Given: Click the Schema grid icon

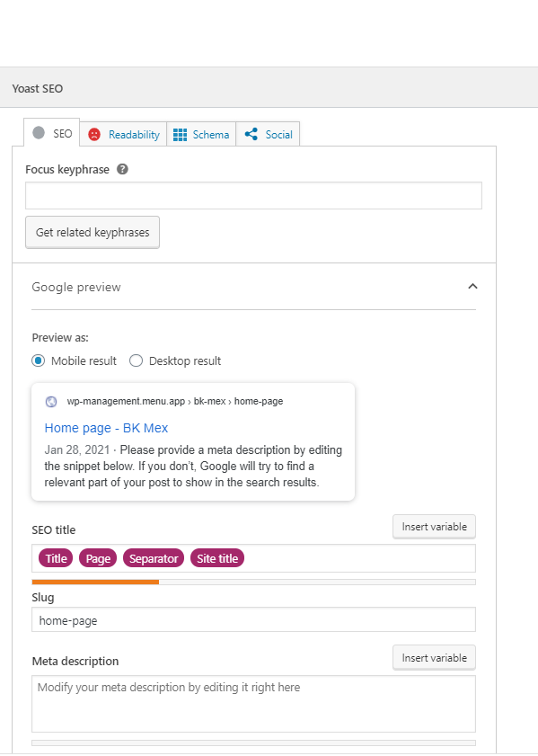Looking at the screenshot, I should 180,135.
